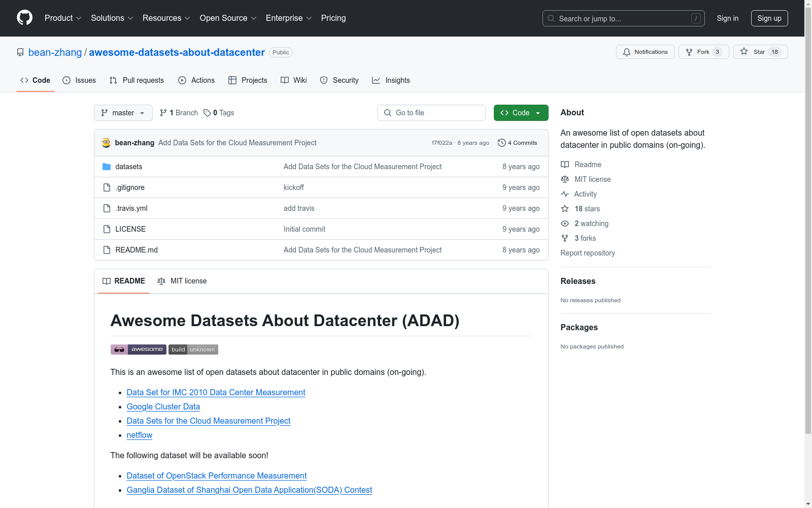The height and width of the screenshot is (508, 812).
Task: Expand the Open Source menu
Action: [228, 18]
